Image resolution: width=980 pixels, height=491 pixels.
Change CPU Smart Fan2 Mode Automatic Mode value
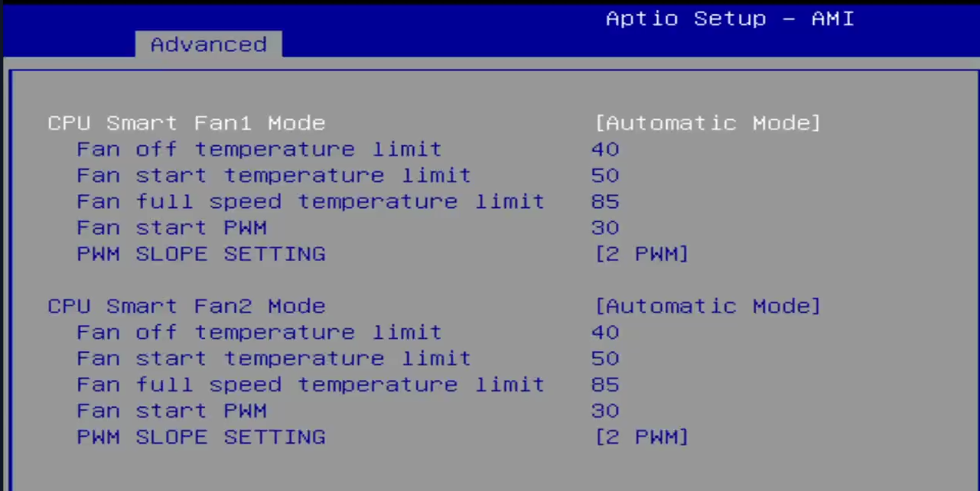point(708,307)
